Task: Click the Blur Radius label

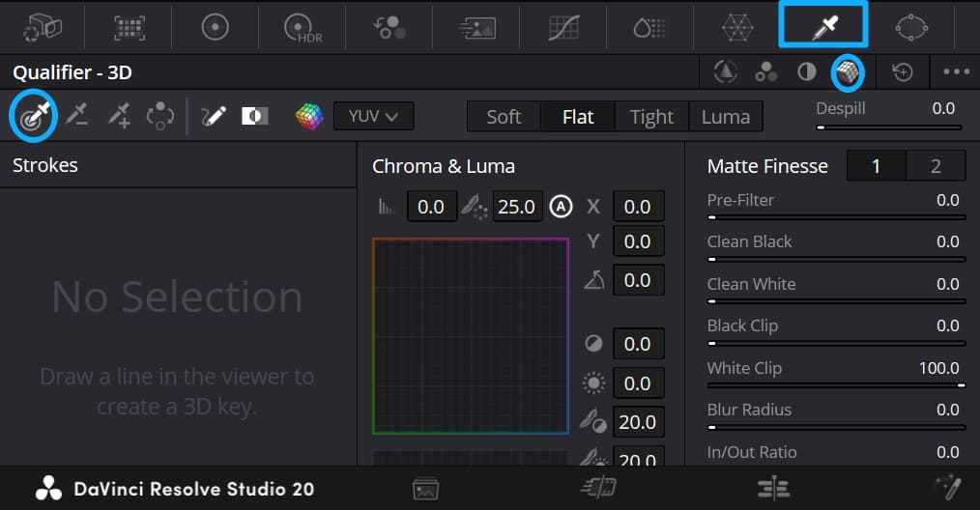Action: 749,410
